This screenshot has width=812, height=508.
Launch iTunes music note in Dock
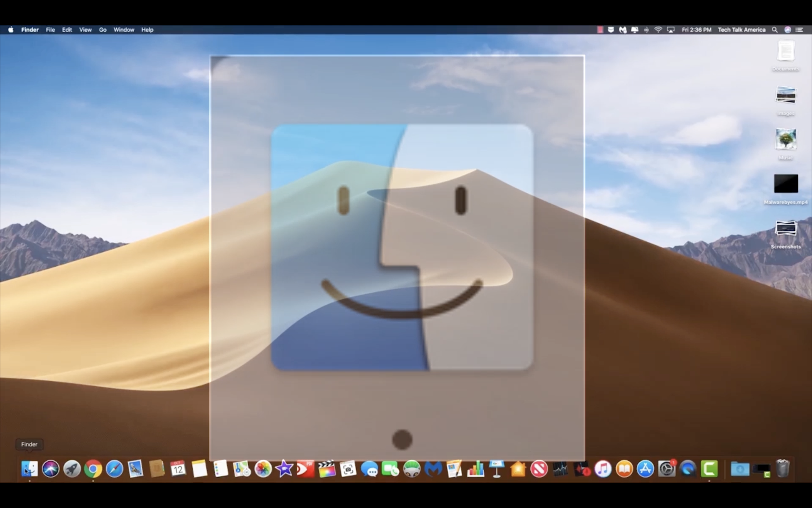[x=603, y=469]
